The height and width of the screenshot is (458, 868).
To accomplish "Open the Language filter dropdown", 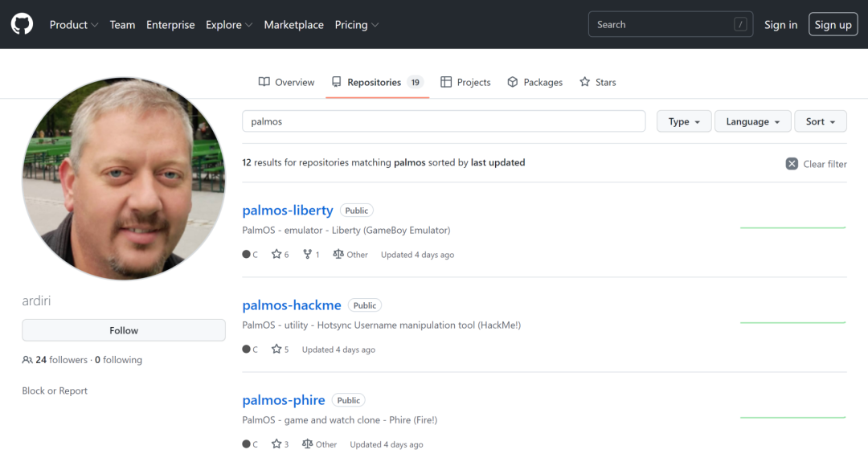I will click(x=752, y=121).
